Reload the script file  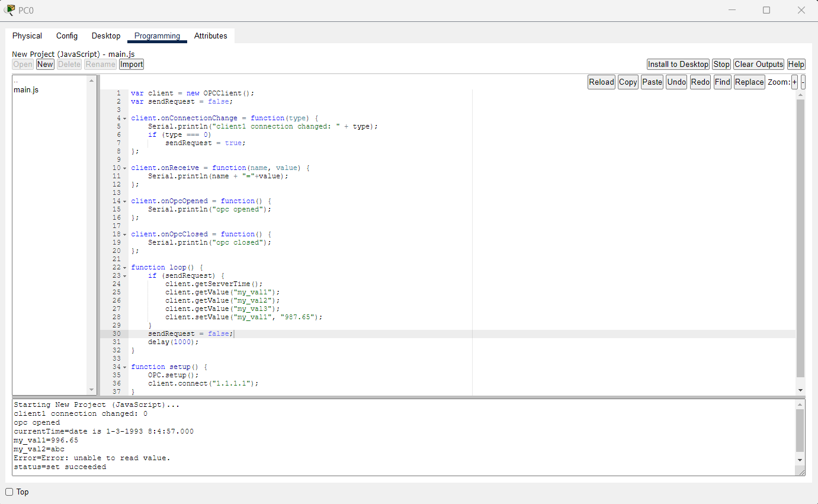pyautogui.click(x=601, y=82)
